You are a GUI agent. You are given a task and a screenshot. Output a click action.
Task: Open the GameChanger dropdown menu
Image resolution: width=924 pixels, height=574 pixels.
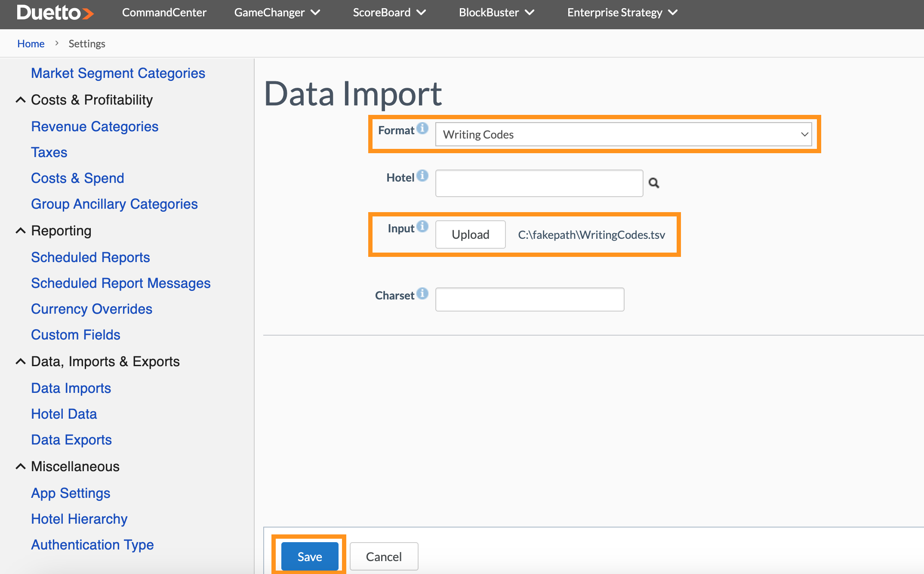click(277, 12)
